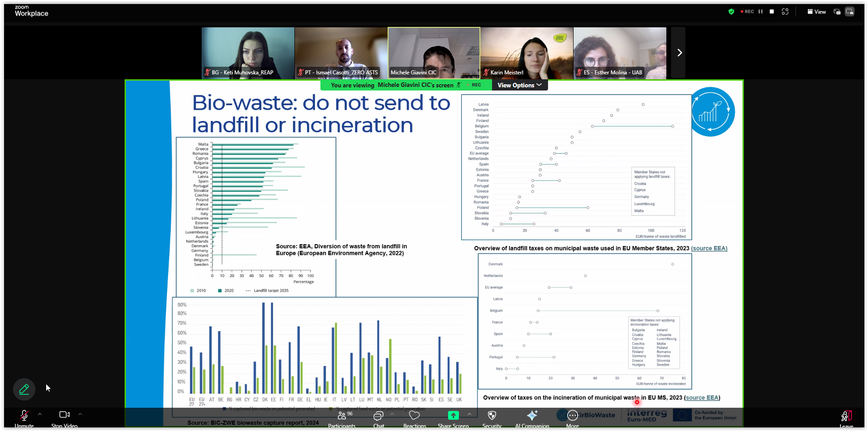Toggle Stop Video camera button
The height and width of the screenshot is (431, 868).
[x=65, y=415]
